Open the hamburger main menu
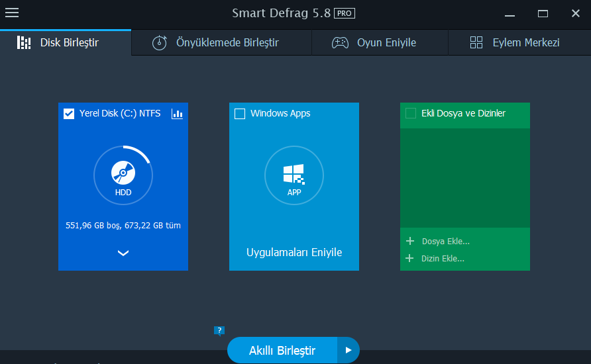Screen dimensions: 591x364 pyautogui.click(x=12, y=13)
